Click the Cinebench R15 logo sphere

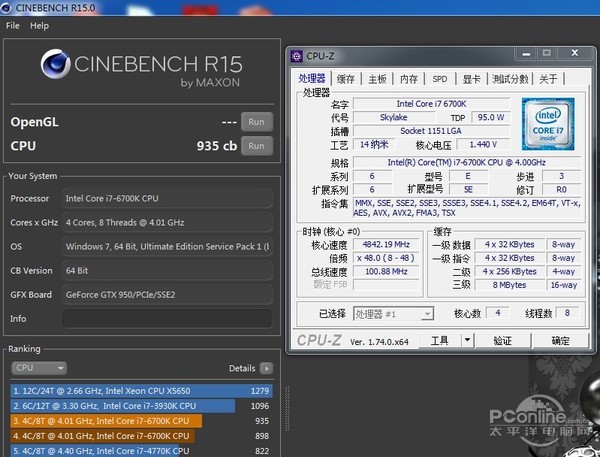(x=56, y=64)
